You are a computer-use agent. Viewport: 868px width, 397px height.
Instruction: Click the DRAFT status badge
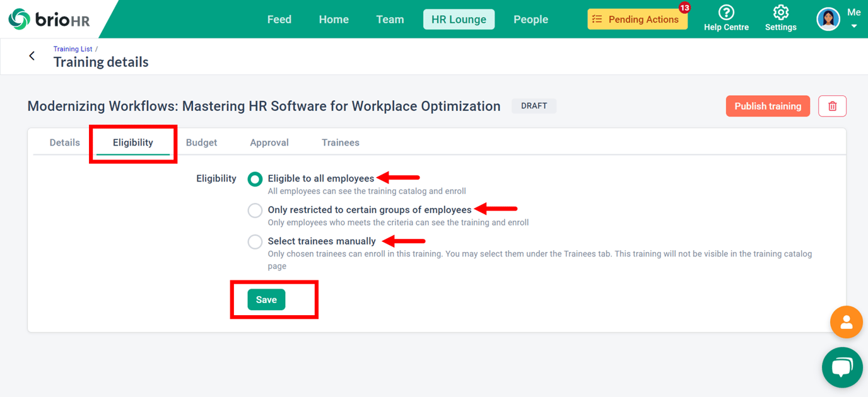534,106
